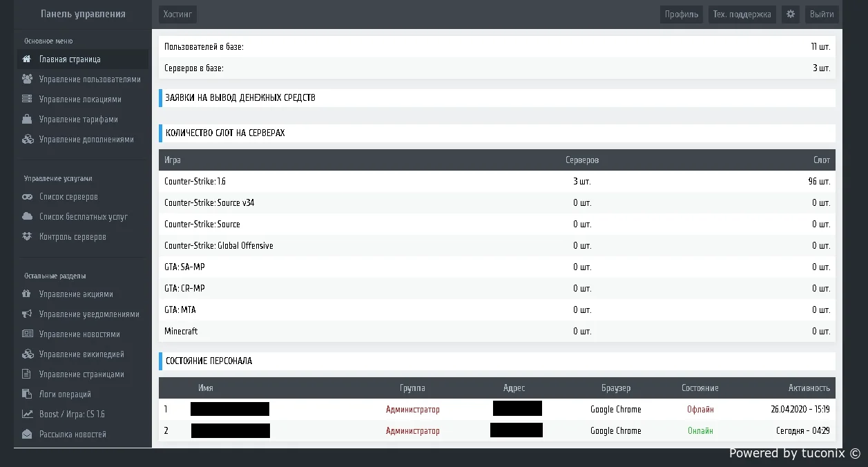This screenshot has height=467, width=868.
Task: Click the Хостинг button
Action: tap(177, 15)
